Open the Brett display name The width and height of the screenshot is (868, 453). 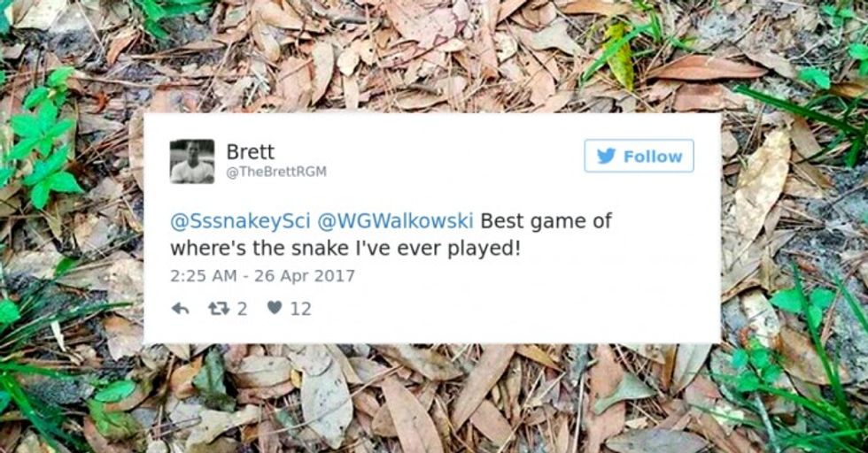(250, 151)
